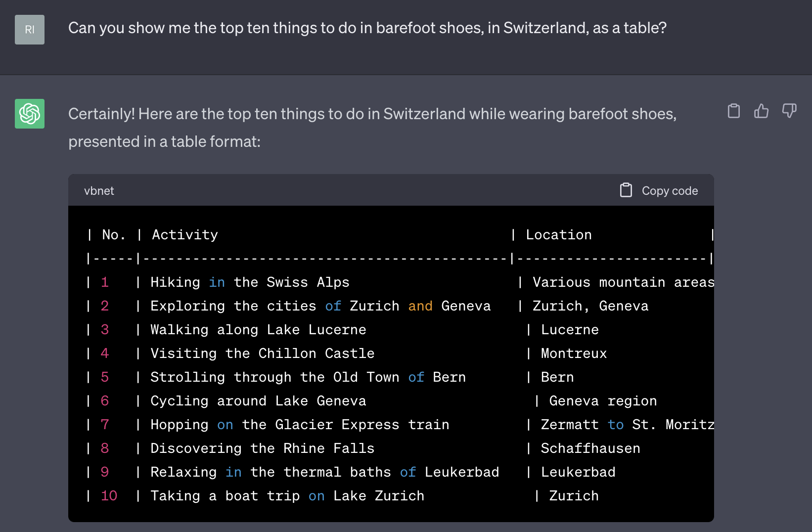Click the 'No.' column header

pyautogui.click(x=114, y=235)
